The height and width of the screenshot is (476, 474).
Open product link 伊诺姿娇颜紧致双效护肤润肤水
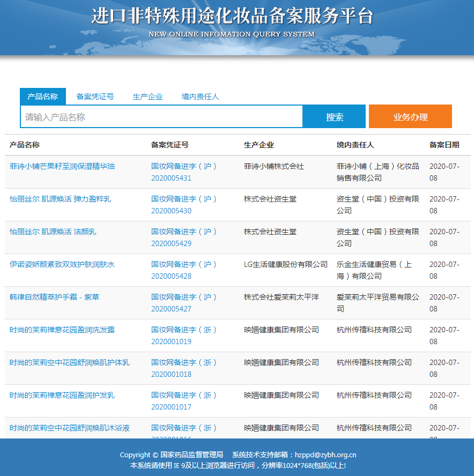pyautogui.click(x=62, y=264)
